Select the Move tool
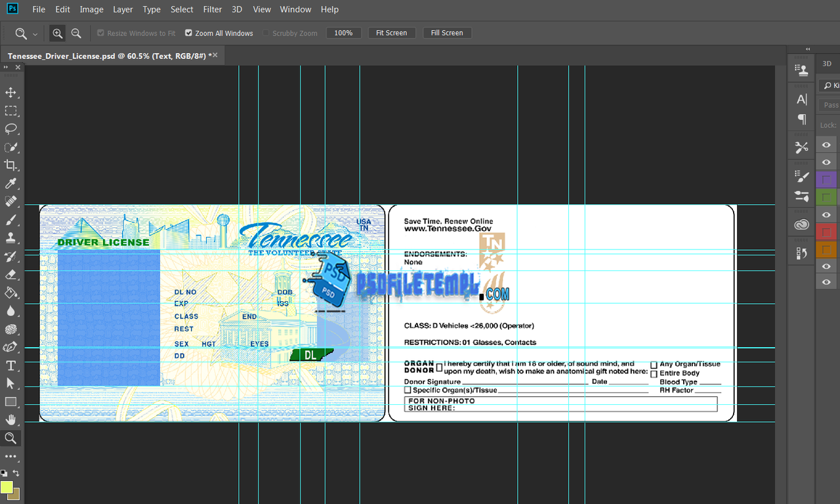Image resolution: width=840 pixels, height=504 pixels. coord(10,93)
